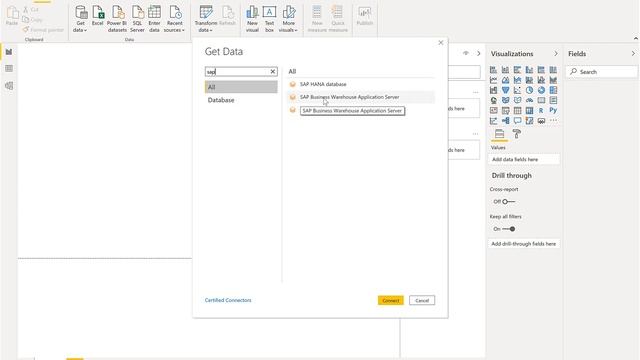The image size is (640, 360).
Task: Select the Line chart visual
Action: 493,80
